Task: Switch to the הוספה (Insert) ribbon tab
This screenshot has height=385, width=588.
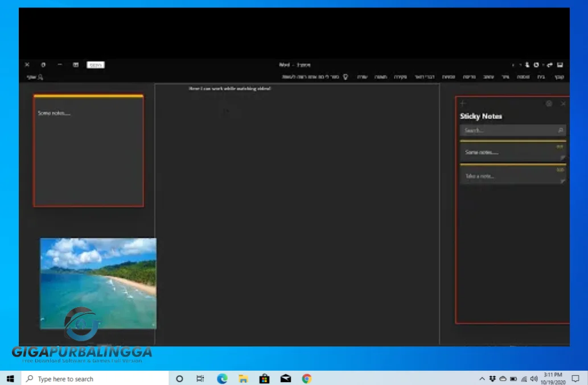Action: (523, 77)
